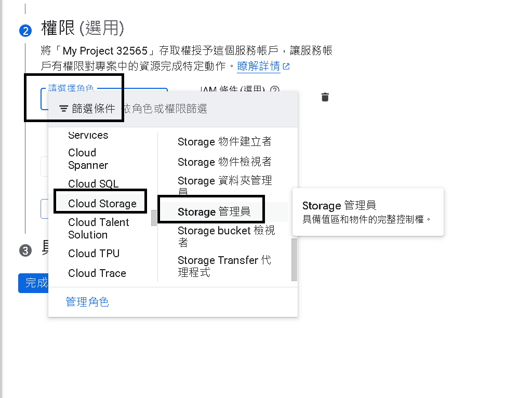The height and width of the screenshot is (398, 532).
Task: Click the IAM condition help question icon
Action: coord(274,89)
